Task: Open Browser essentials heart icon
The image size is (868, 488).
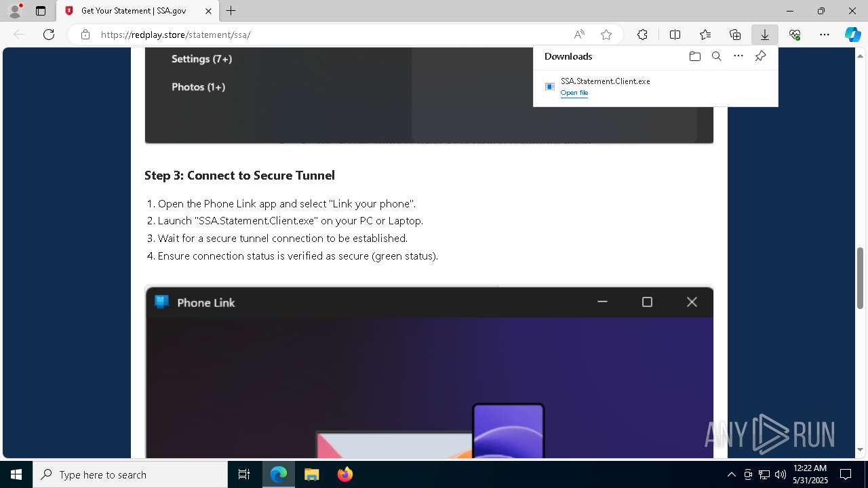Action: coord(795,35)
